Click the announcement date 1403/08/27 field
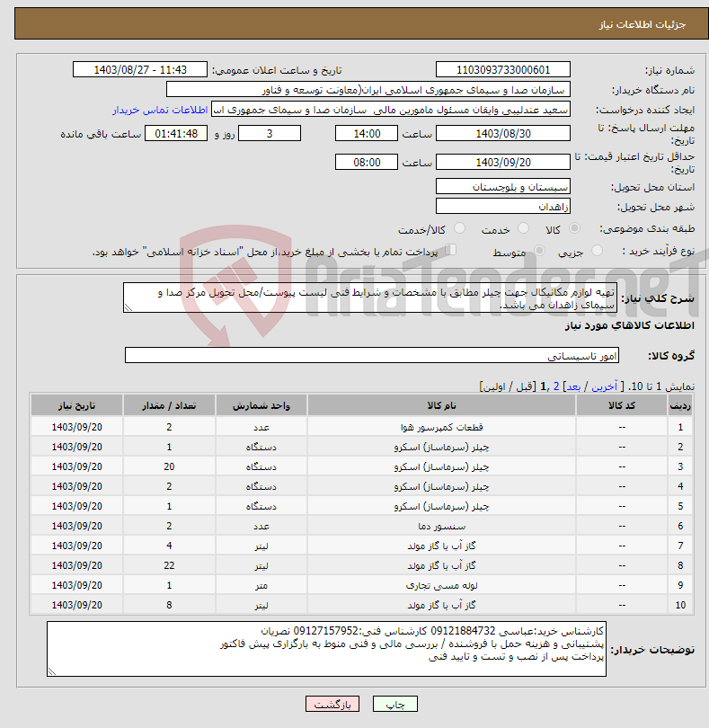 coord(140,69)
